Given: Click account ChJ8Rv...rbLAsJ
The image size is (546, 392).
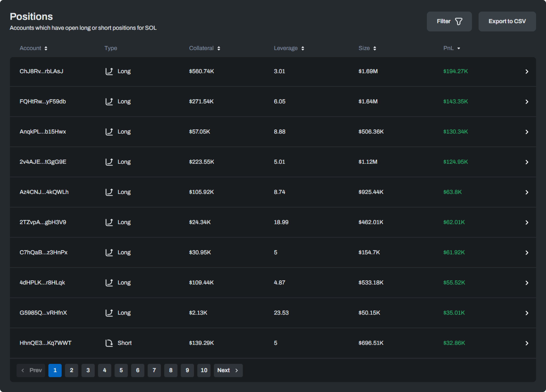Looking at the screenshot, I should coord(41,72).
